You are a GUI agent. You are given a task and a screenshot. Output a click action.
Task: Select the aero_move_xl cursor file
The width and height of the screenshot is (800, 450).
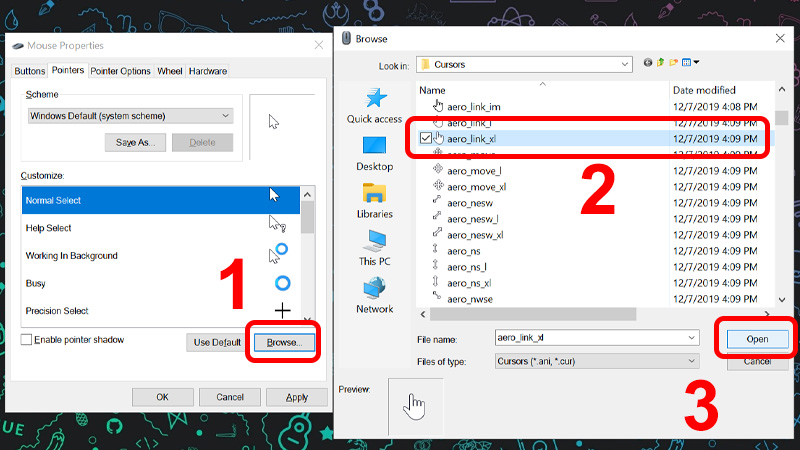coord(476,186)
